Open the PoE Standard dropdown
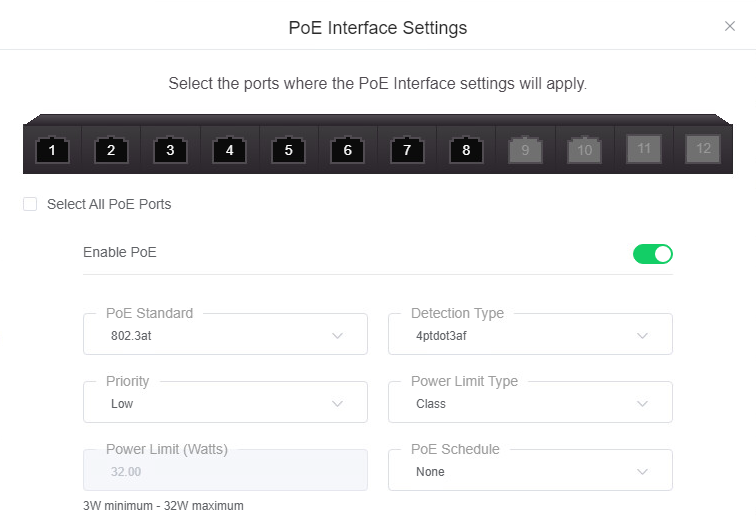This screenshot has width=756, height=524. click(225, 334)
